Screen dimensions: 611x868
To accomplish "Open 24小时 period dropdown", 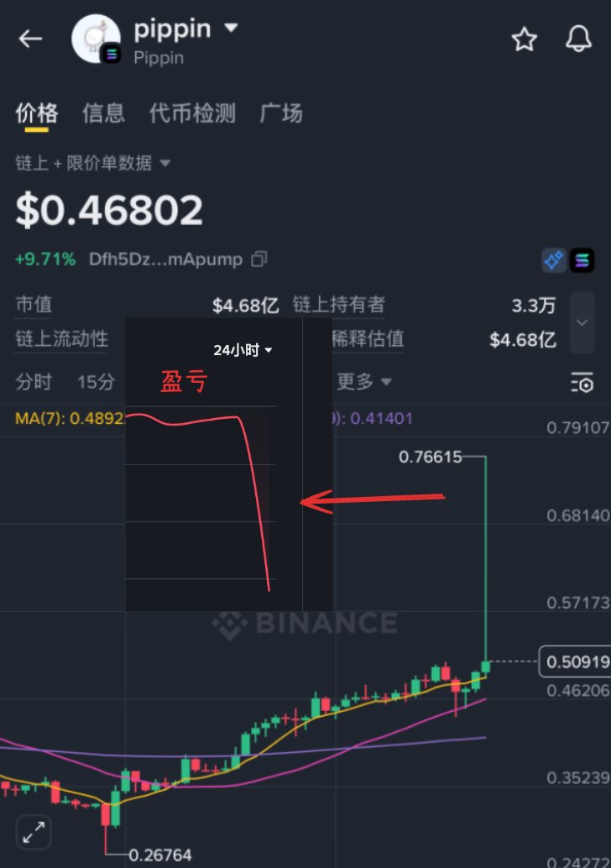I will (x=243, y=350).
